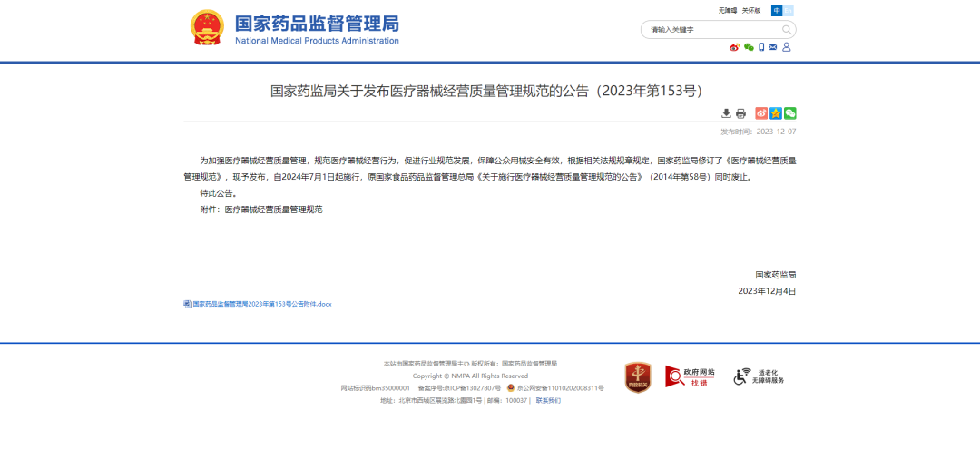Open the 联系我们 contact link
The width and height of the screenshot is (980, 469).
(x=548, y=401)
